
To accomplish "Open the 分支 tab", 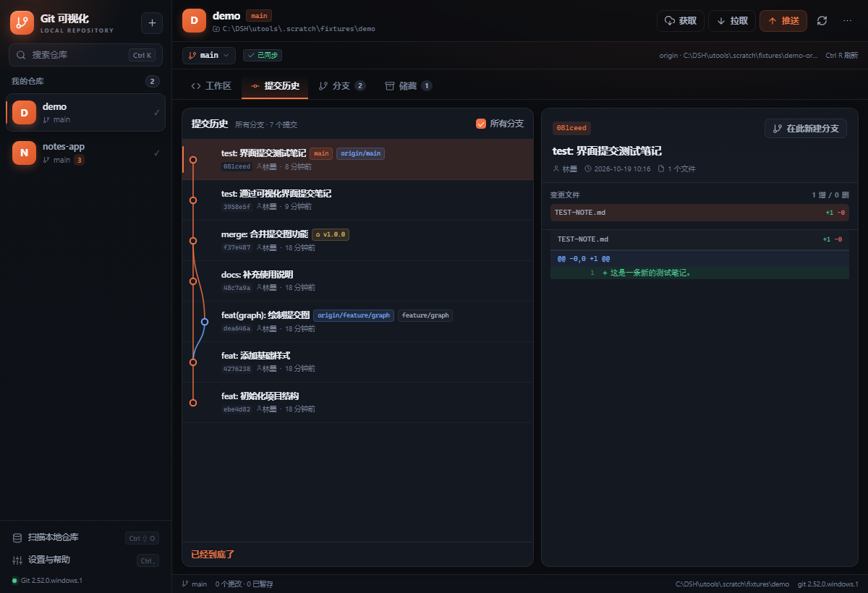I will click(342, 86).
